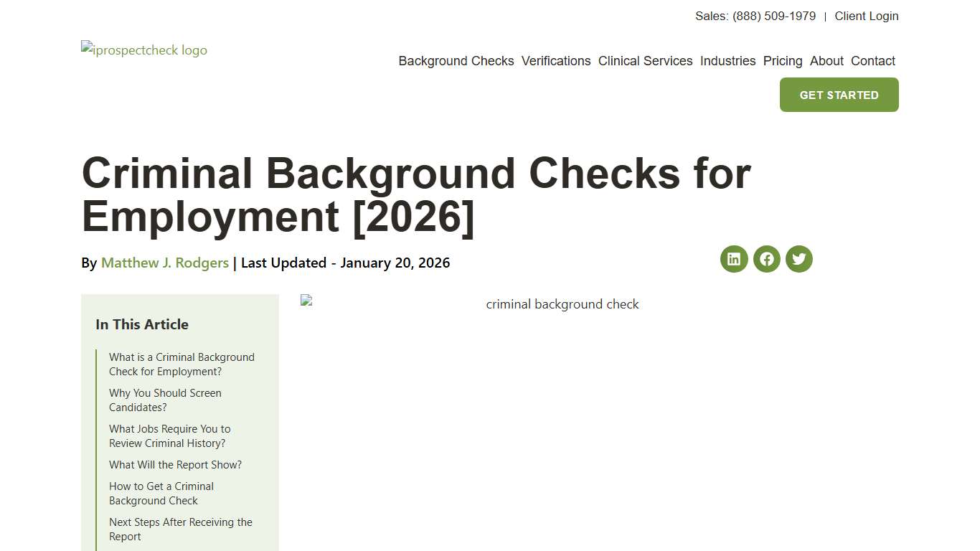
Task: Open What Will the Report Show section
Action: point(175,464)
